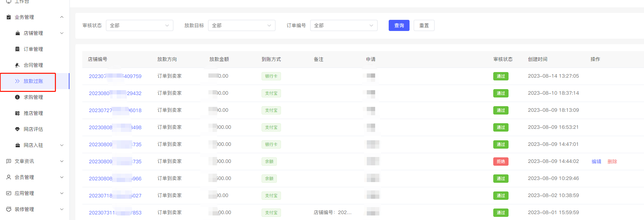Select the 放款过账 menu item
644x220 pixels.
click(33, 81)
